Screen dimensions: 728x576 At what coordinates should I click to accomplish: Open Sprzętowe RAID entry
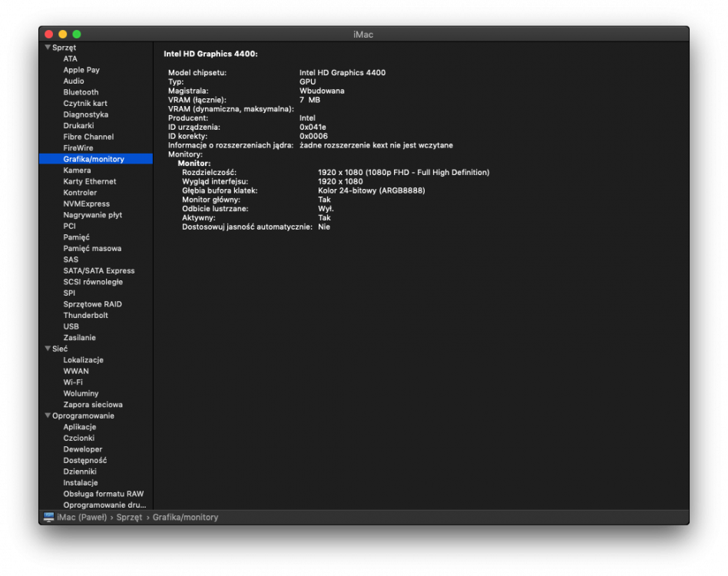click(93, 304)
